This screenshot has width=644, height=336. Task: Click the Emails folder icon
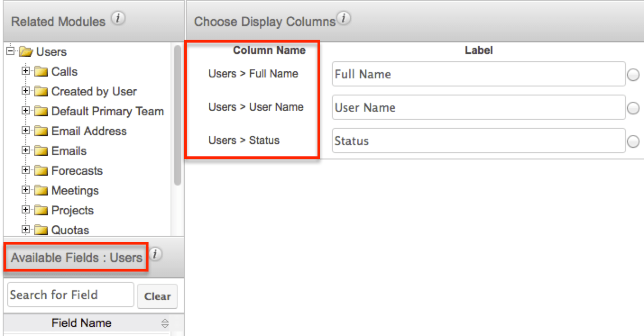click(x=41, y=150)
